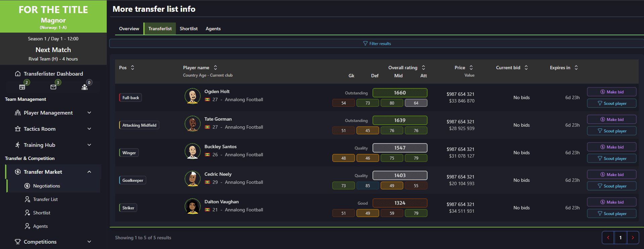644x249 pixels.
Task: Click the team members icon with badge 0
Action: pos(85,87)
